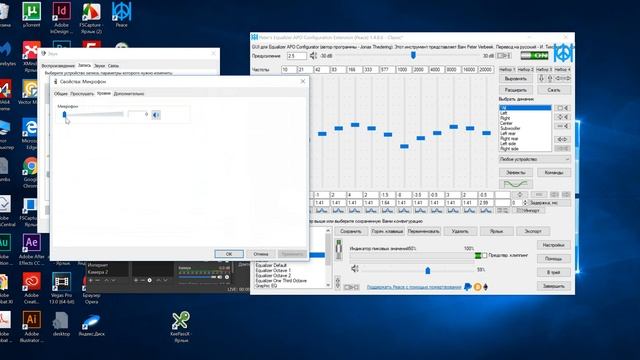This screenshot has height=360, width=640.
Task: Toggle the Peace ON power switch
Action: tap(534, 56)
